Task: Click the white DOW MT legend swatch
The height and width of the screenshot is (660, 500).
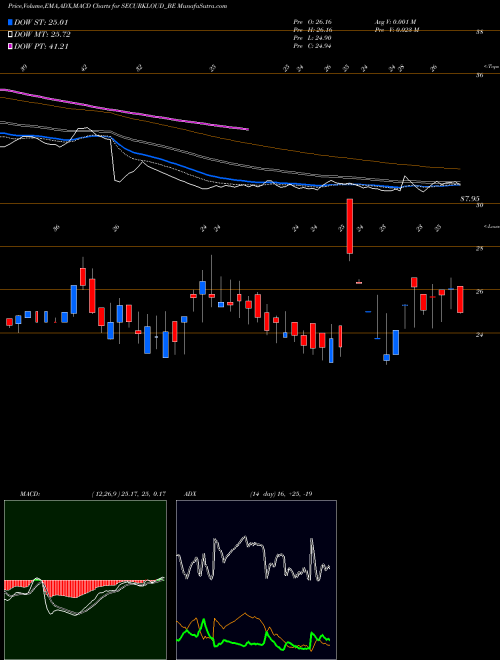Action: pos(11,35)
